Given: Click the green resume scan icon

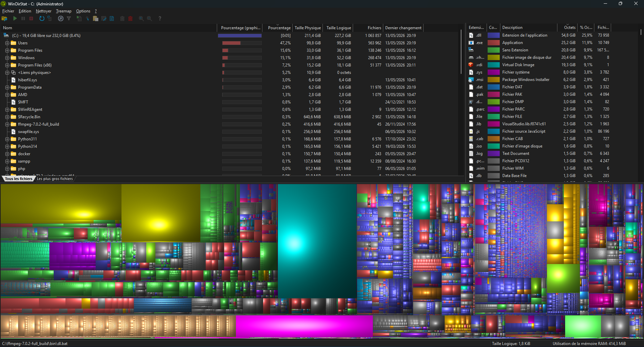Looking at the screenshot, I should point(15,18).
